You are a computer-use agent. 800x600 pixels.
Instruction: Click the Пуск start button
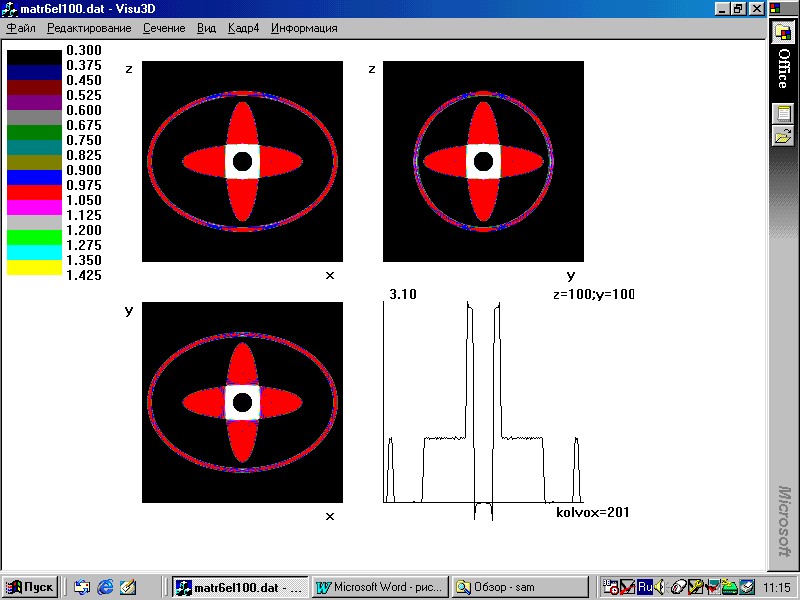click(x=30, y=587)
